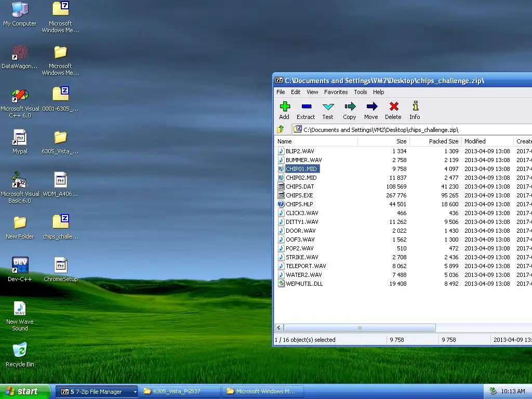Open the Help menu

(x=379, y=92)
